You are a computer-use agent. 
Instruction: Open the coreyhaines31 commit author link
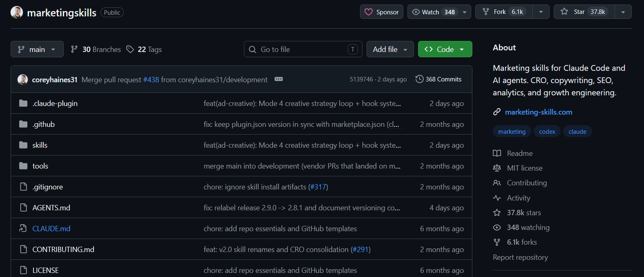[x=55, y=80]
